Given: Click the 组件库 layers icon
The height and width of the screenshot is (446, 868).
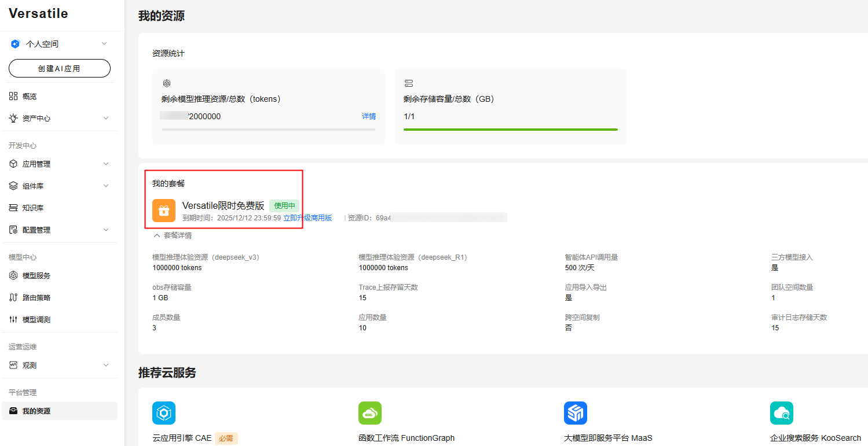Looking at the screenshot, I should 13,186.
